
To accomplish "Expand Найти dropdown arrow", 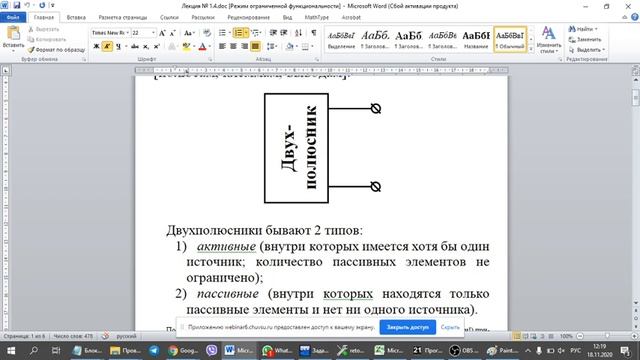I will pyautogui.click(x=596, y=29).
